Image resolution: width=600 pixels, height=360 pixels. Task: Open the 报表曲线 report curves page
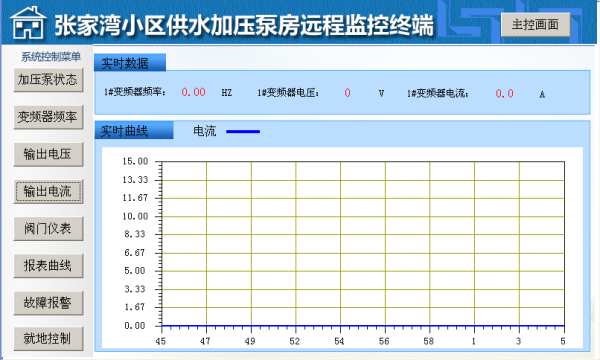pyautogui.click(x=48, y=266)
